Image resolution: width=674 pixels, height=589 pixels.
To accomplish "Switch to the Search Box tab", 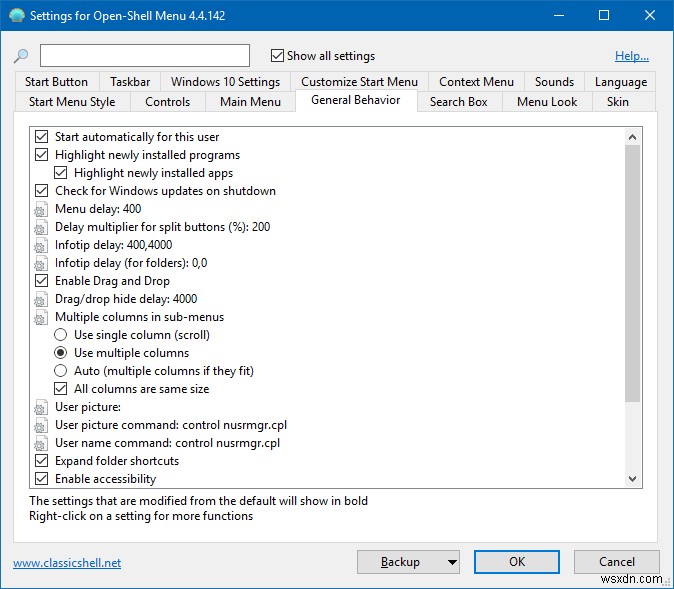I will coord(458,101).
